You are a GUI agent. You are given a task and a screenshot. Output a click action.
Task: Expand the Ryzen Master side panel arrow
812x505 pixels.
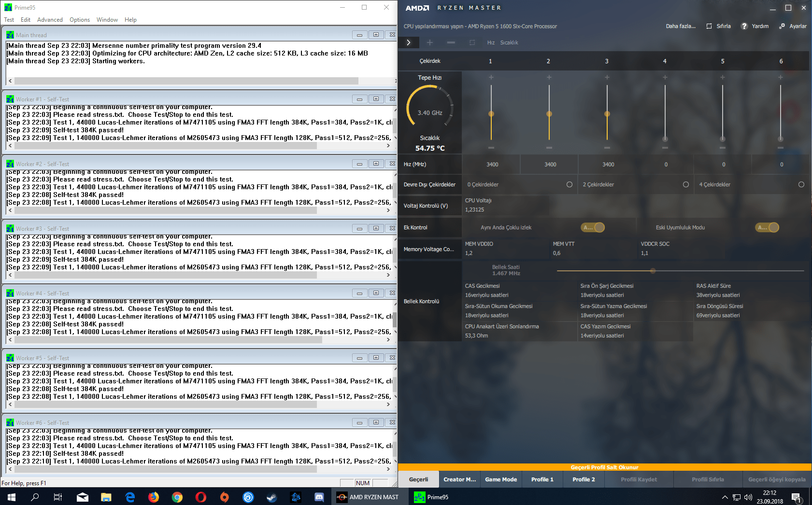tap(409, 42)
